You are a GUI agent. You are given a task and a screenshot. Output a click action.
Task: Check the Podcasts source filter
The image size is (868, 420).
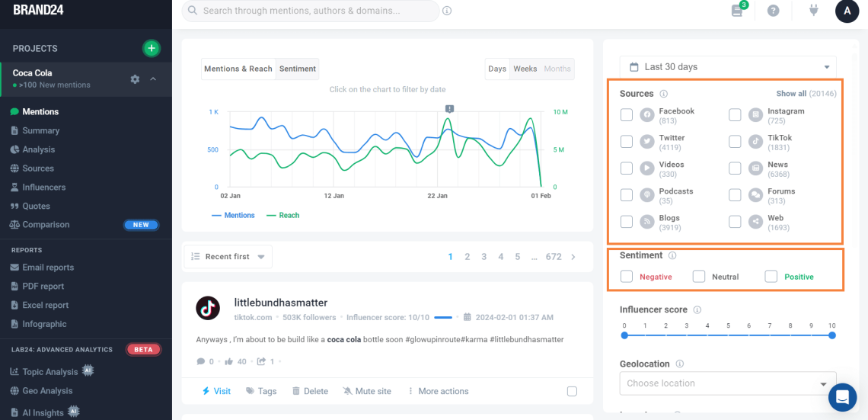627,195
